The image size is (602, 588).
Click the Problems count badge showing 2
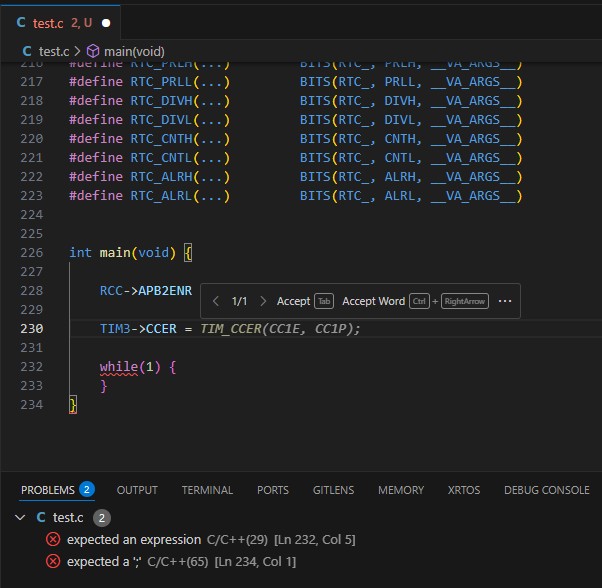pyautogui.click(x=87, y=490)
